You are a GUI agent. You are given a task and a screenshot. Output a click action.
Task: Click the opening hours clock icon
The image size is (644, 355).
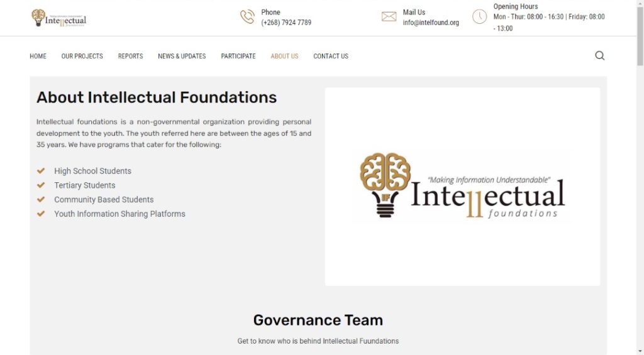(479, 17)
